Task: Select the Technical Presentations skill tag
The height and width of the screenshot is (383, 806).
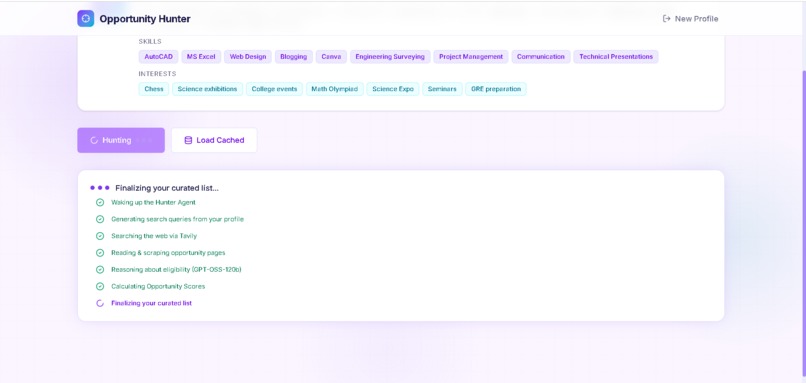Action: point(616,57)
